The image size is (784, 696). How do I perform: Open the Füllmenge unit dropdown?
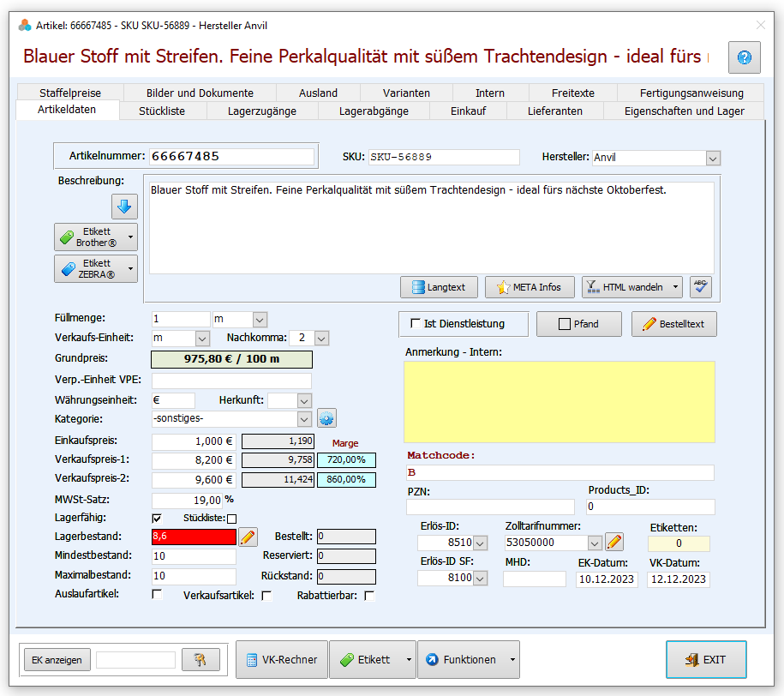click(260, 319)
